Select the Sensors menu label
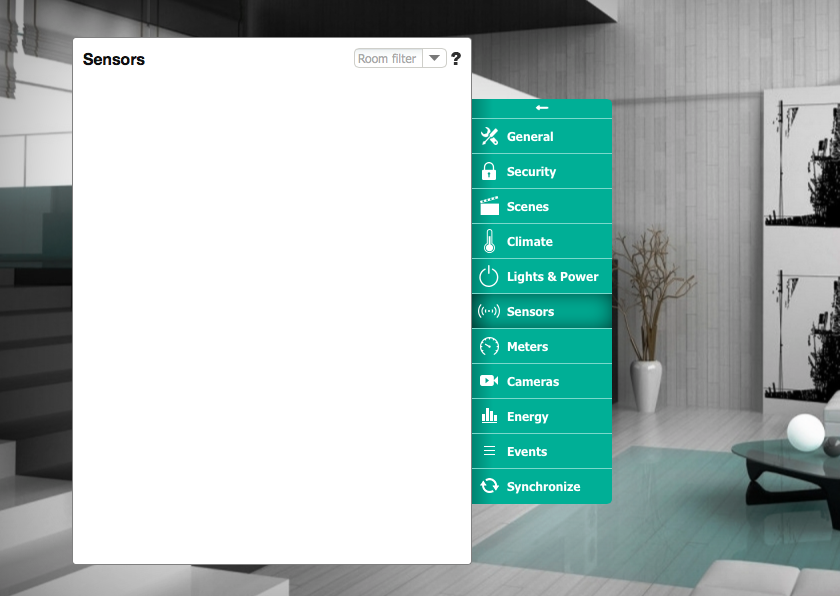Viewport: 840px width, 596px height. [530, 312]
